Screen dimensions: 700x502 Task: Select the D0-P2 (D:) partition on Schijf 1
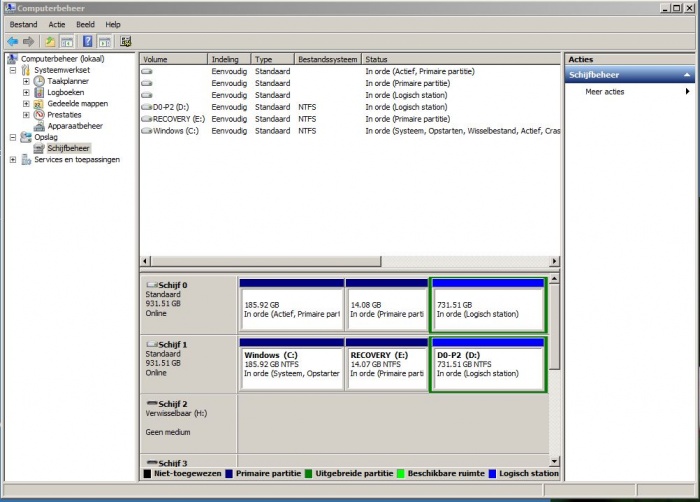pos(488,367)
